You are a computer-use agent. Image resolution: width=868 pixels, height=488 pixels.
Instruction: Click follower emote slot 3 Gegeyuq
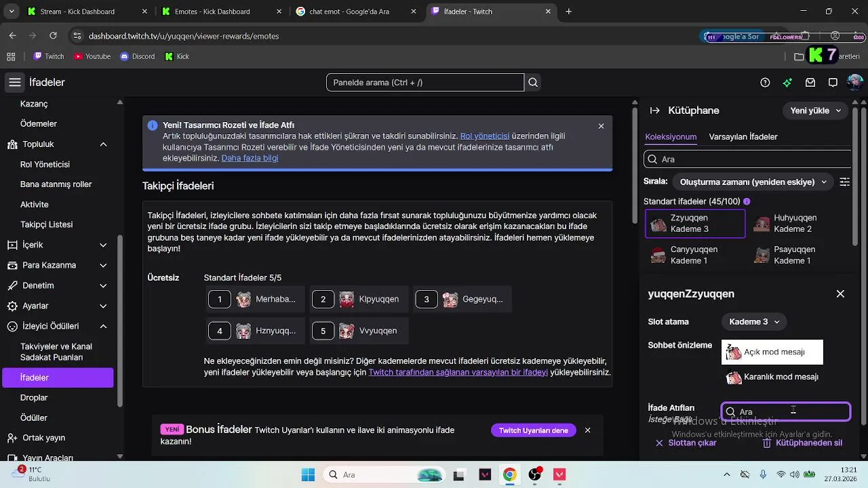pos(462,299)
